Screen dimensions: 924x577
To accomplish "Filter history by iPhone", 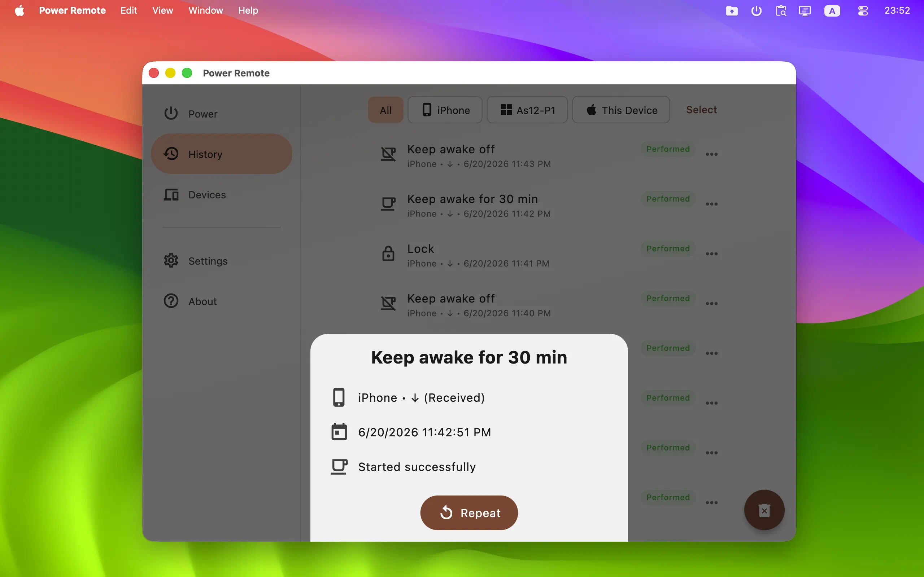I will point(445,110).
